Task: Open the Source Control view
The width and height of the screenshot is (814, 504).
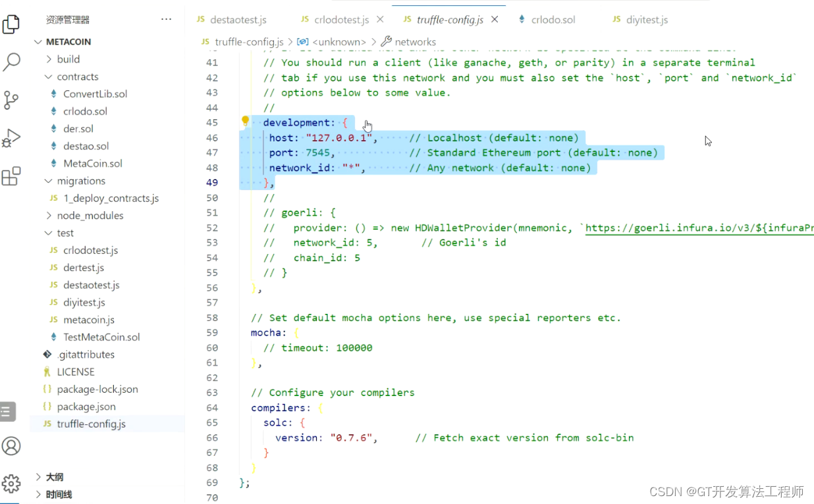Action: point(11,101)
